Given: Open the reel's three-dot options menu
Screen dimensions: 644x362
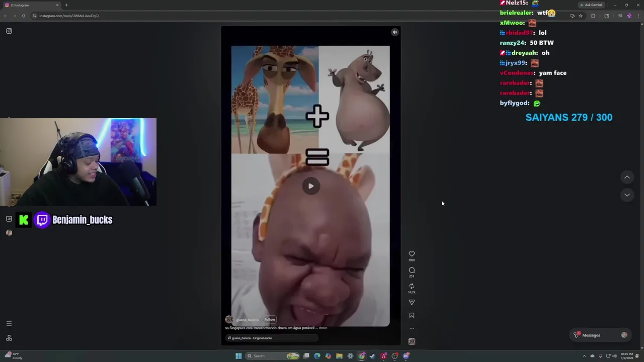Looking at the screenshot, I should click(x=412, y=328).
